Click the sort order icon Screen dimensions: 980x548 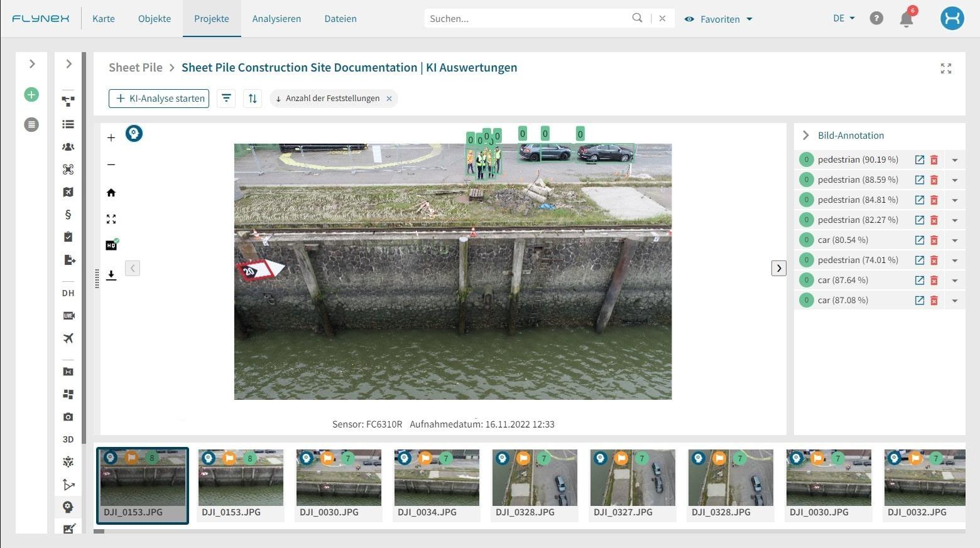253,99
